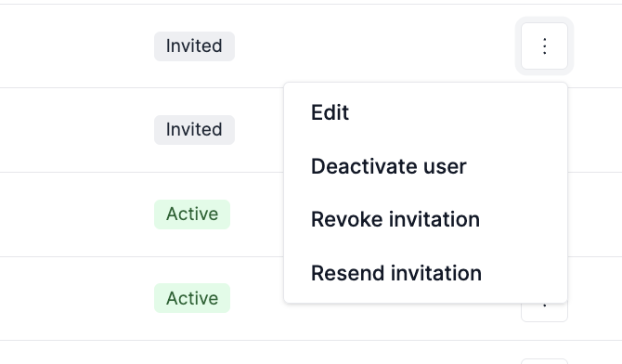The width and height of the screenshot is (622, 364).
Task: Resend the invitation email to this user
Action: pos(425,273)
